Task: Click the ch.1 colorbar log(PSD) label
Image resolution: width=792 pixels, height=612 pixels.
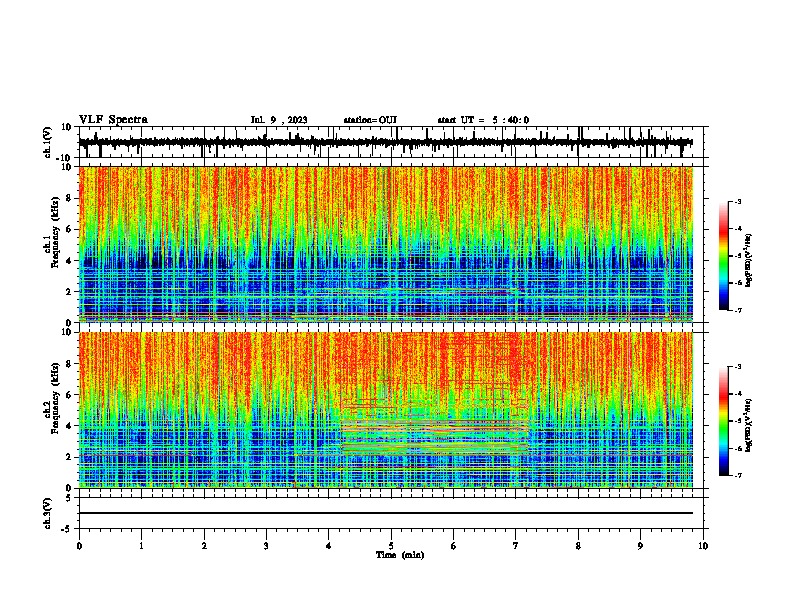Action: pos(748,260)
